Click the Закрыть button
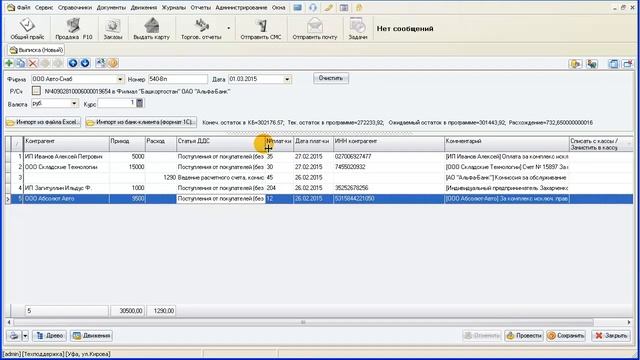 [x=611, y=336]
